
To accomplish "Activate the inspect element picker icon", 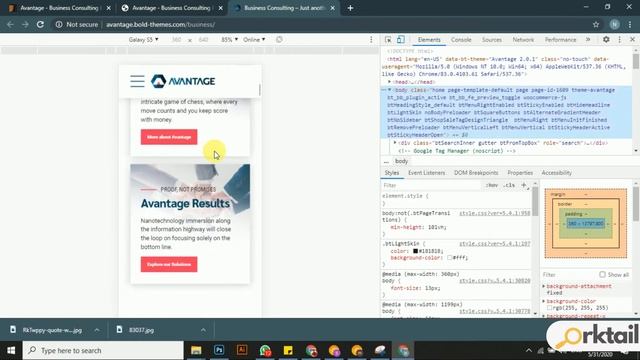I will (388, 40).
